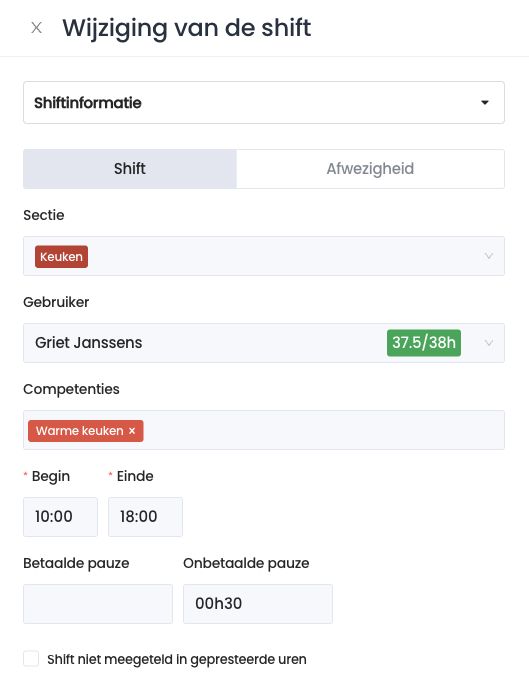Expand the Shiftinformatie dropdown arrow
This screenshot has width=529, height=677.
point(485,102)
